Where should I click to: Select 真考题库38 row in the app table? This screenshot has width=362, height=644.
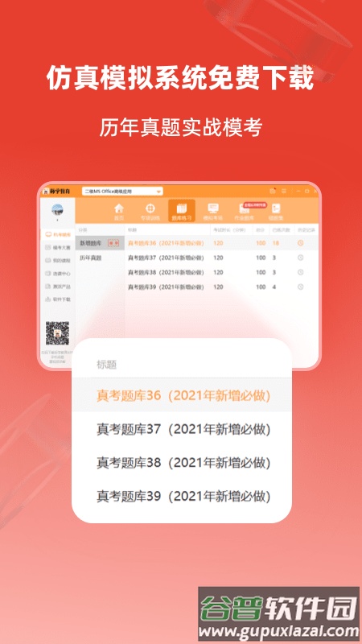222,272
